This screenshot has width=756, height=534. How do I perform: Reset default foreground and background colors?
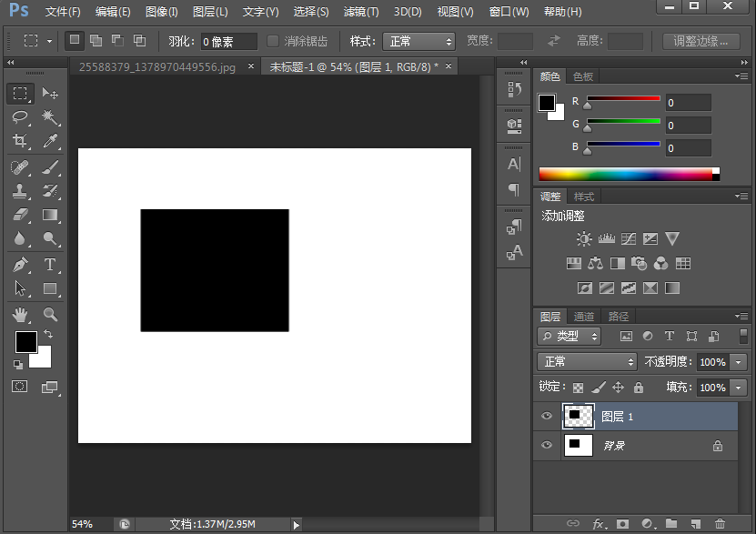pos(18,365)
